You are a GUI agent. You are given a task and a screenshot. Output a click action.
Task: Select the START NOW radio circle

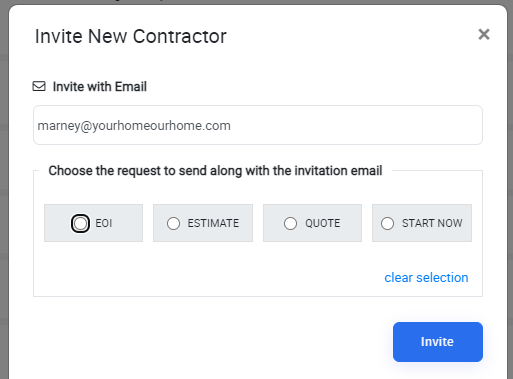tap(387, 223)
